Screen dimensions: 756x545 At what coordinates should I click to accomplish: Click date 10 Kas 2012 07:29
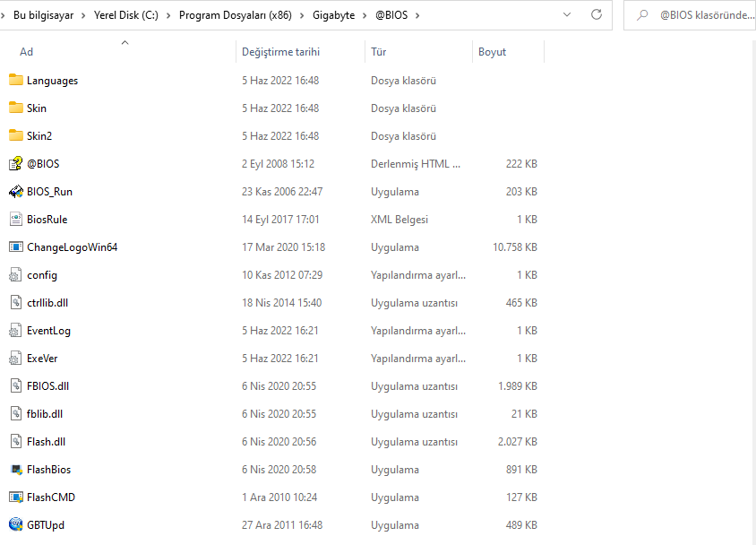click(282, 275)
